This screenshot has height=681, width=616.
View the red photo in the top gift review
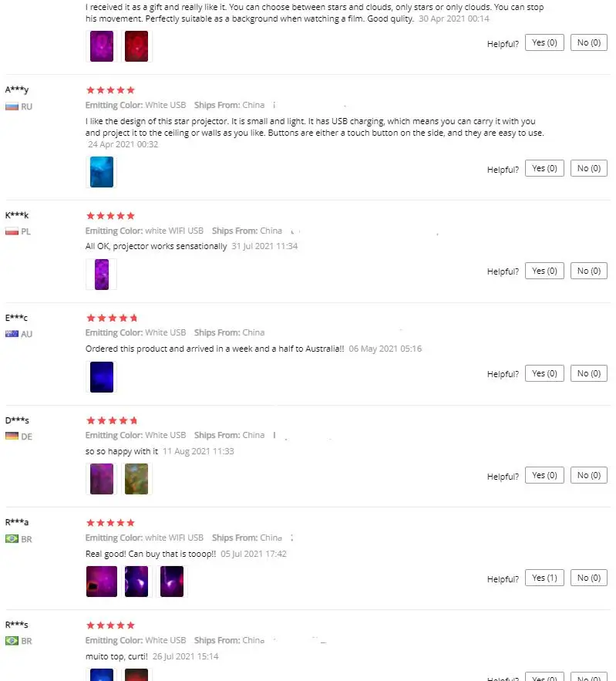pos(136,46)
